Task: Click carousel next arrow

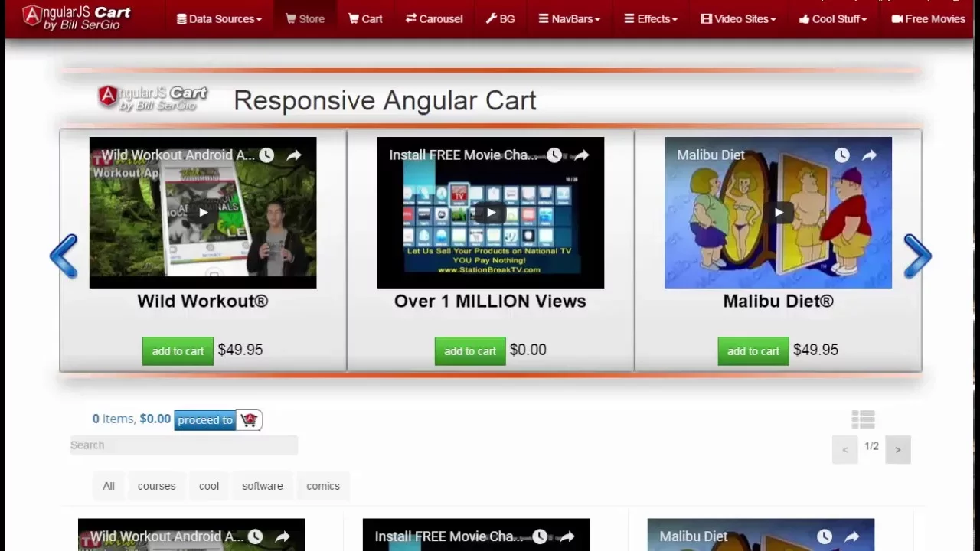Action: (917, 256)
